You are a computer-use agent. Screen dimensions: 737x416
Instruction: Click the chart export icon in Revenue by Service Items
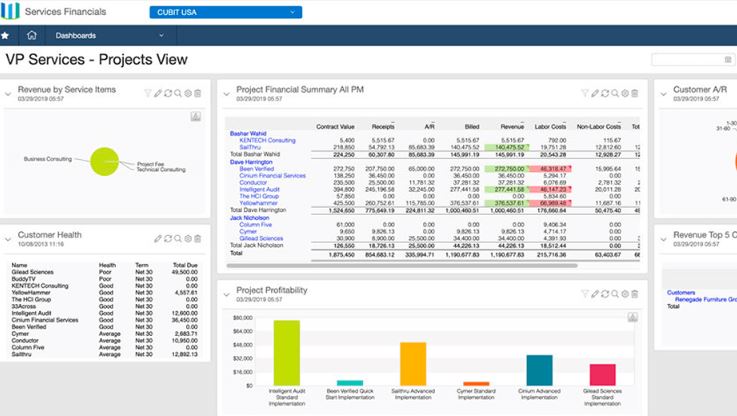point(196,117)
